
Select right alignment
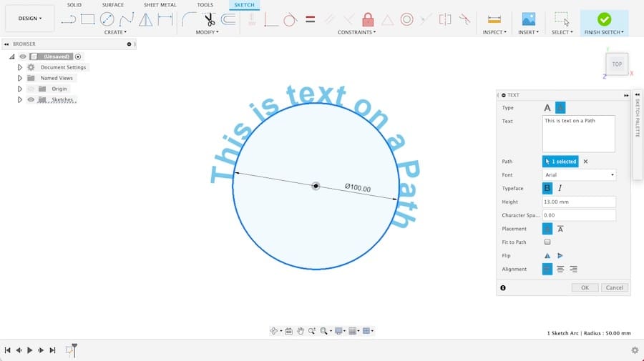click(x=573, y=269)
